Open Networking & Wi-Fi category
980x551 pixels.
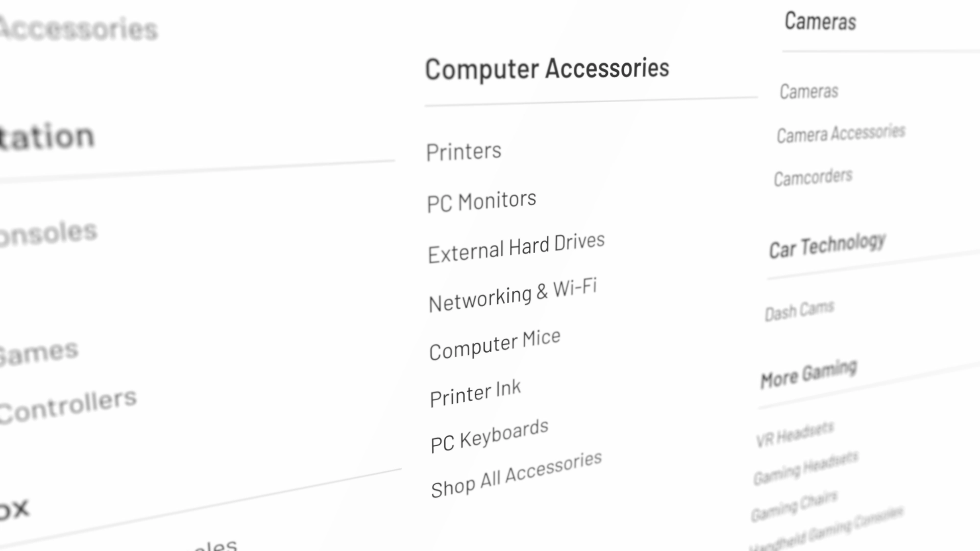[512, 295]
